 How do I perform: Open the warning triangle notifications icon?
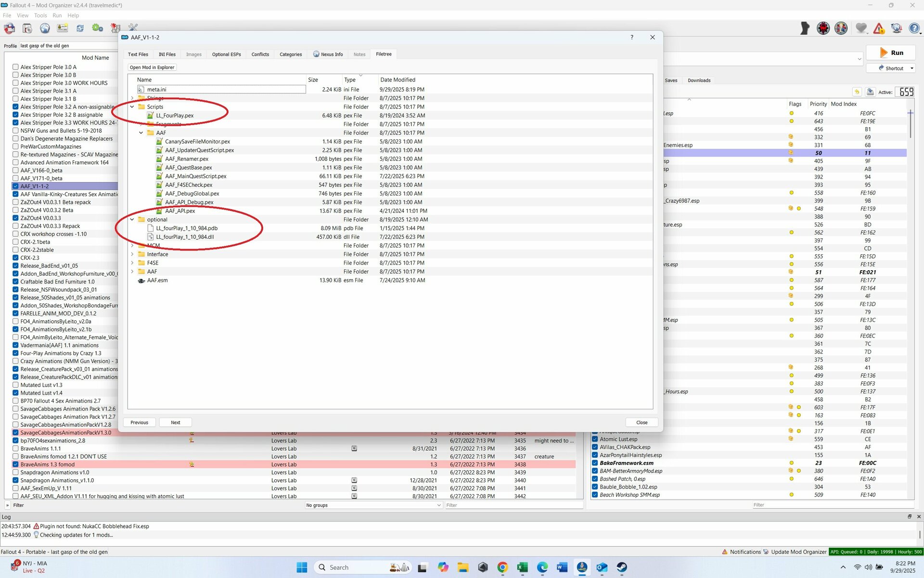coord(879,28)
